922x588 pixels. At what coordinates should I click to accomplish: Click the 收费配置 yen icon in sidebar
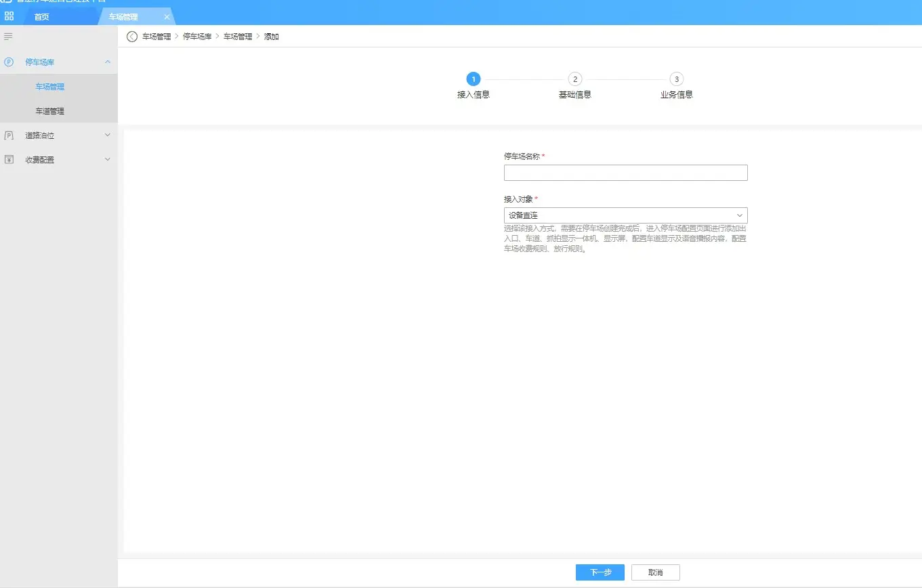(x=9, y=160)
